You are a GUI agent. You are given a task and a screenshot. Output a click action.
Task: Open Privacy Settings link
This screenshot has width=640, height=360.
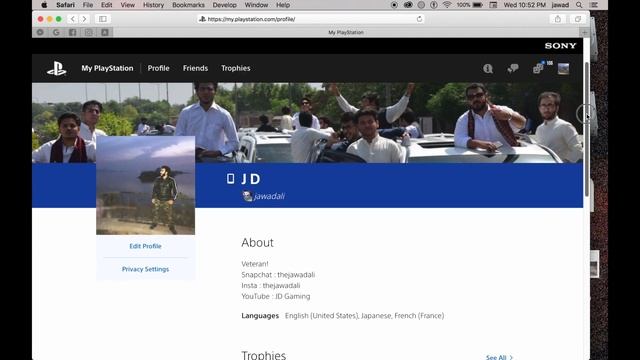click(x=145, y=269)
